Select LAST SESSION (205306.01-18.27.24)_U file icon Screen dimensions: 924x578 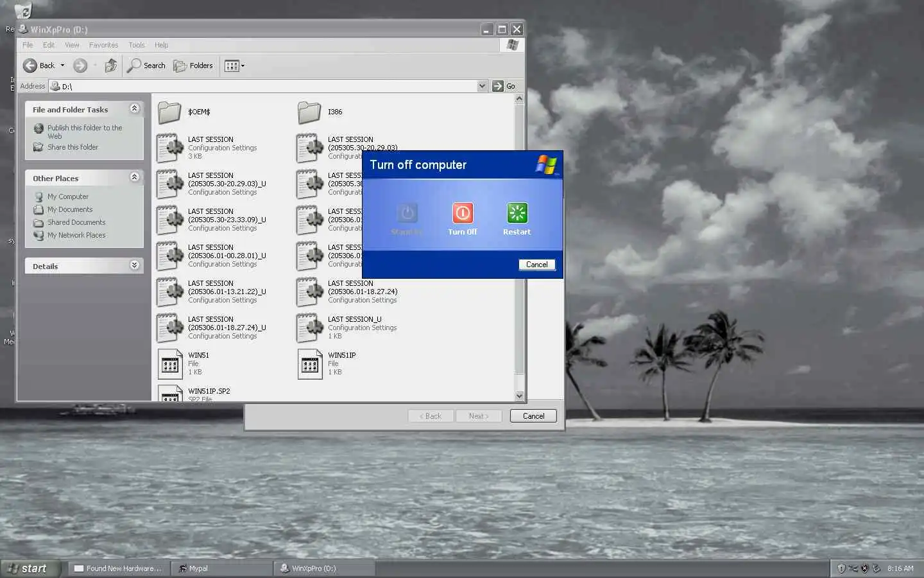click(170, 328)
